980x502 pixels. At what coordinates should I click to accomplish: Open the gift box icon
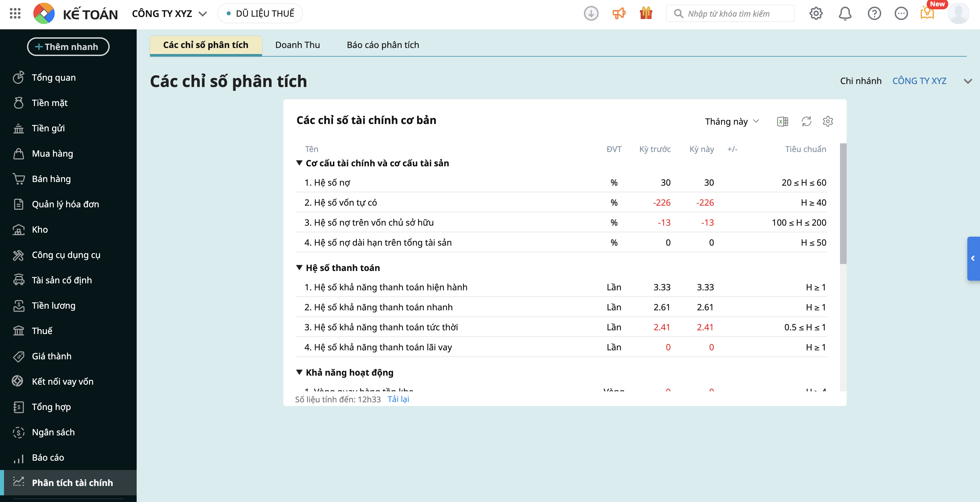[x=646, y=13]
